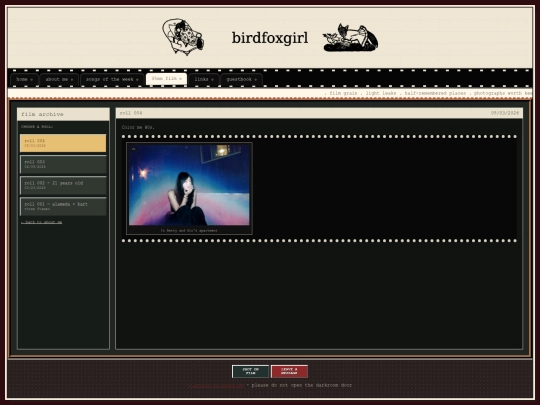Follow the back to about me link
This screenshot has height=405, width=540.
coord(42,222)
